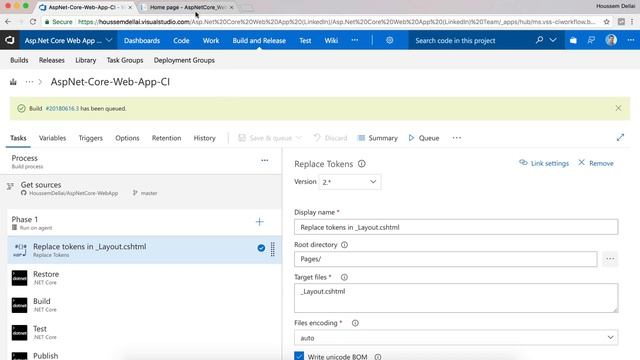Expand the search options chevron
This screenshot has width=640, height=360.
tap(553, 40)
